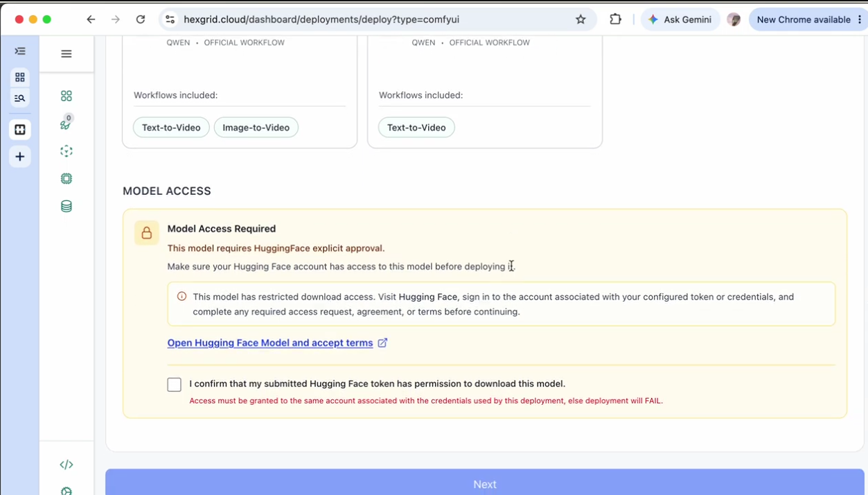Click the "Model Access Required" title
Image resolution: width=868 pixels, height=495 pixels.
click(x=222, y=229)
